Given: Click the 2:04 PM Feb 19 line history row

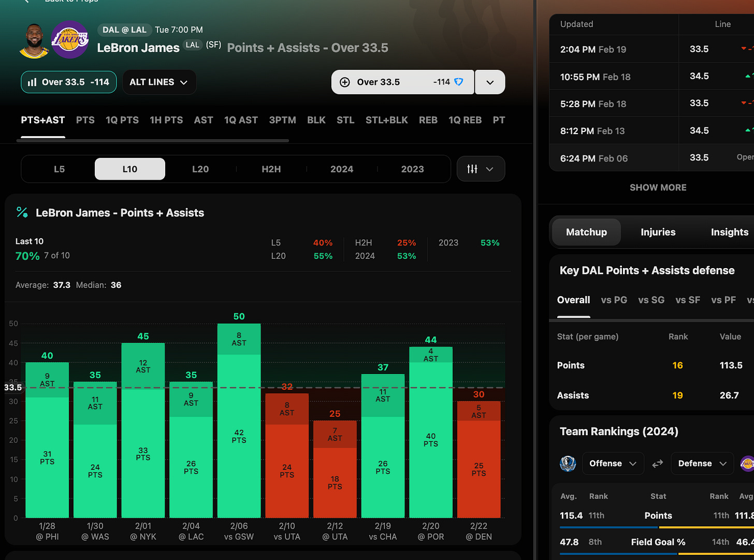Looking at the screenshot, I should coord(651,49).
